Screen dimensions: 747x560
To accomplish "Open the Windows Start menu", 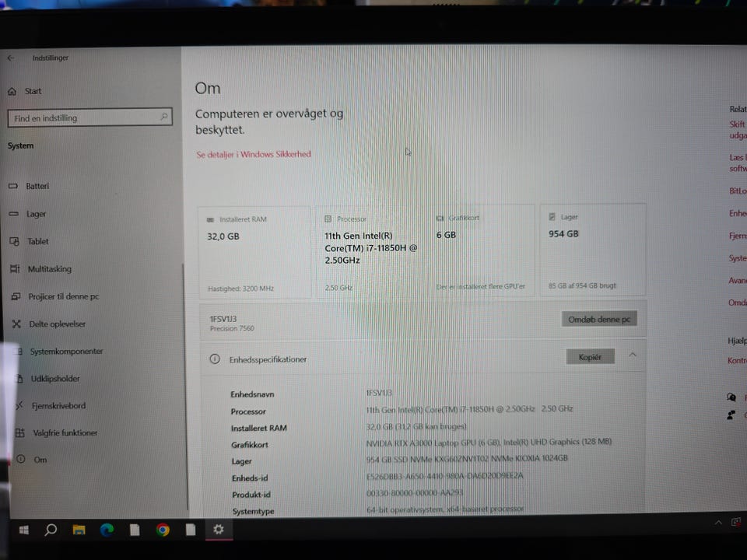I will click(24, 530).
